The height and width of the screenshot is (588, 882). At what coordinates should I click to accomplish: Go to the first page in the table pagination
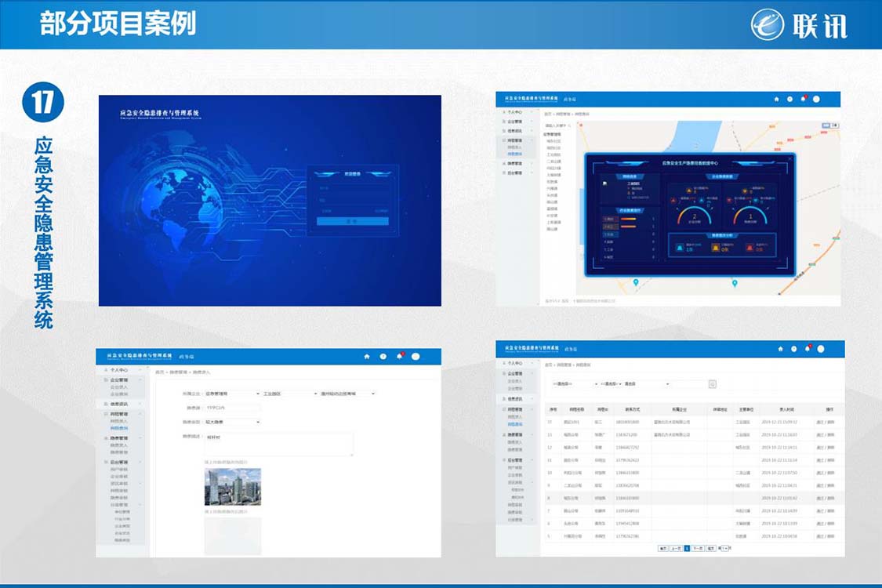[663, 548]
